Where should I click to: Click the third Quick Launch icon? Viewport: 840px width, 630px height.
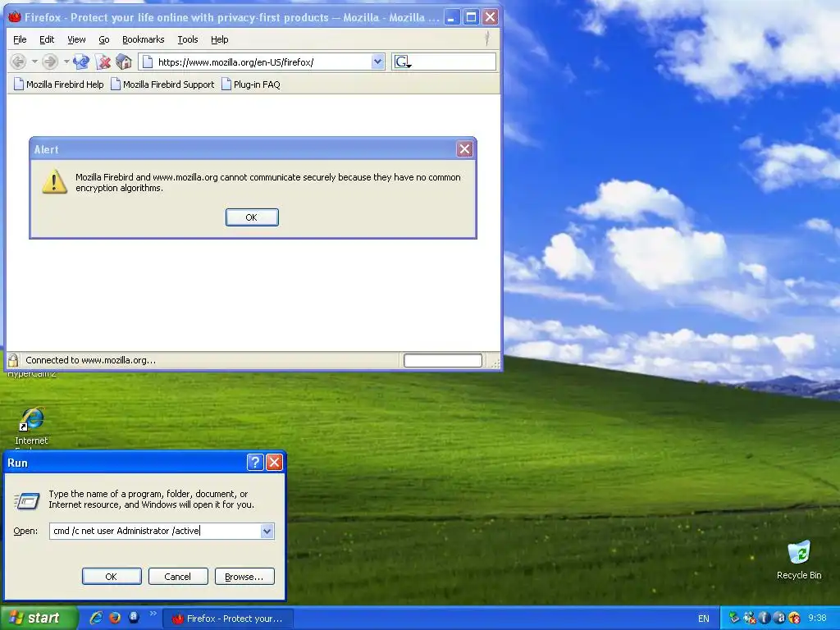pos(134,618)
